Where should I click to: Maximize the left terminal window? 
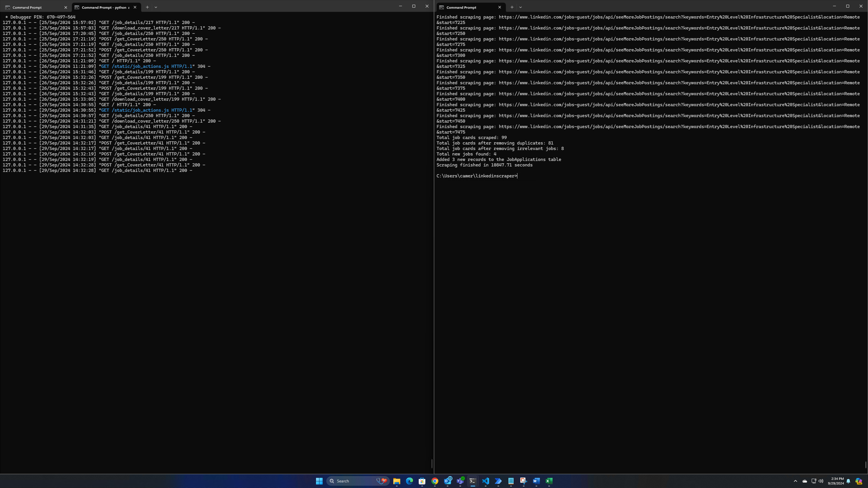[414, 6]
